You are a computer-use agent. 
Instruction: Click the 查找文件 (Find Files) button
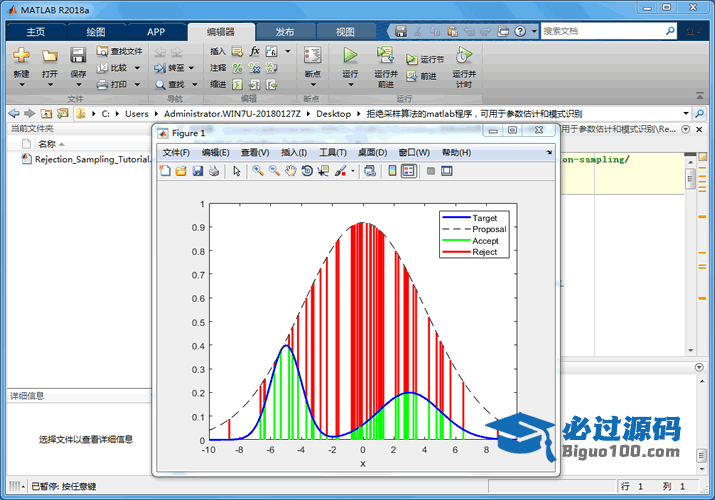coord(119,51)
